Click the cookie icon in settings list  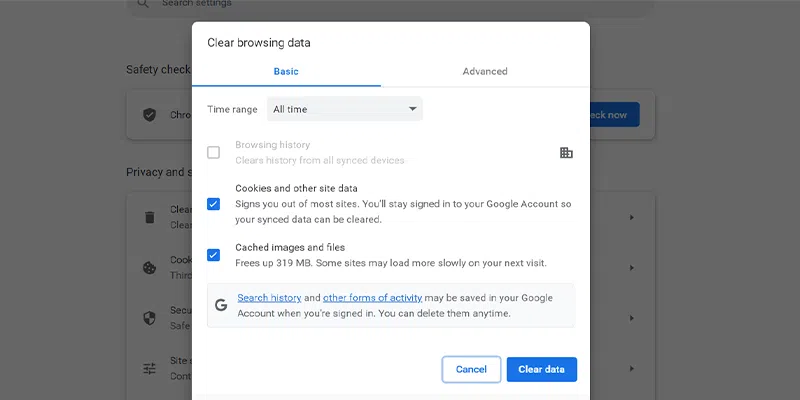[149, 267]
